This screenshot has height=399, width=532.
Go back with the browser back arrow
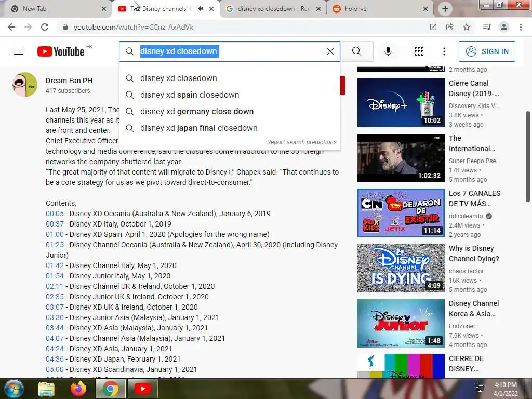11,27
